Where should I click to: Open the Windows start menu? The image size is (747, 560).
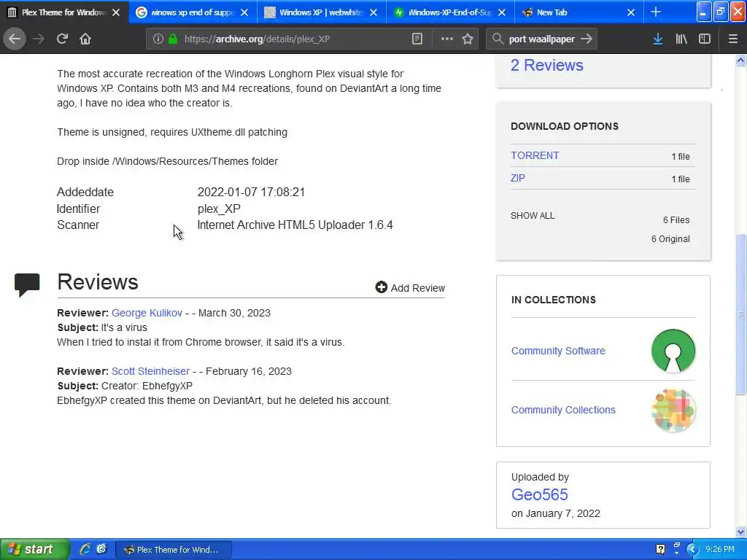coord(34,550)
